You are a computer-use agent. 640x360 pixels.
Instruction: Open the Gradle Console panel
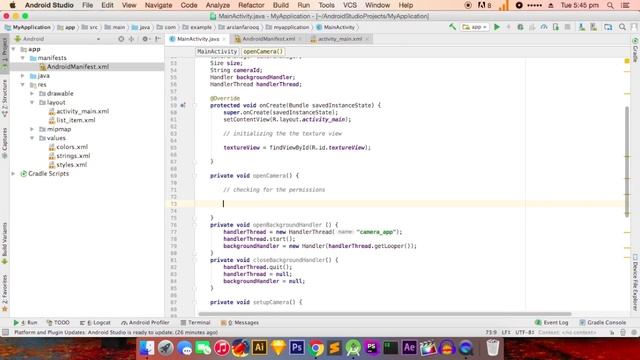[x=602, y=322]
